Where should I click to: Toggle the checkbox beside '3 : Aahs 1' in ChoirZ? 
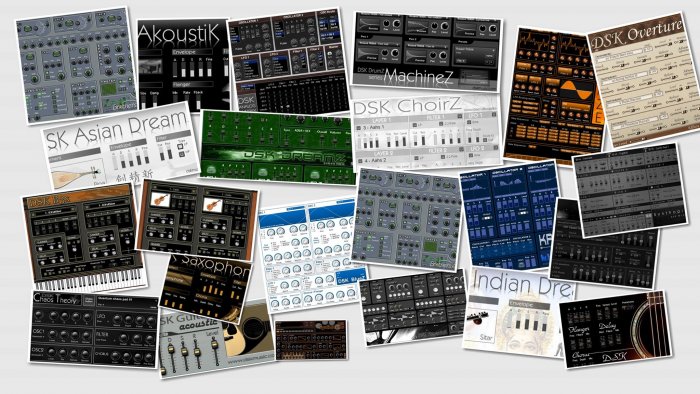point(358,128)
